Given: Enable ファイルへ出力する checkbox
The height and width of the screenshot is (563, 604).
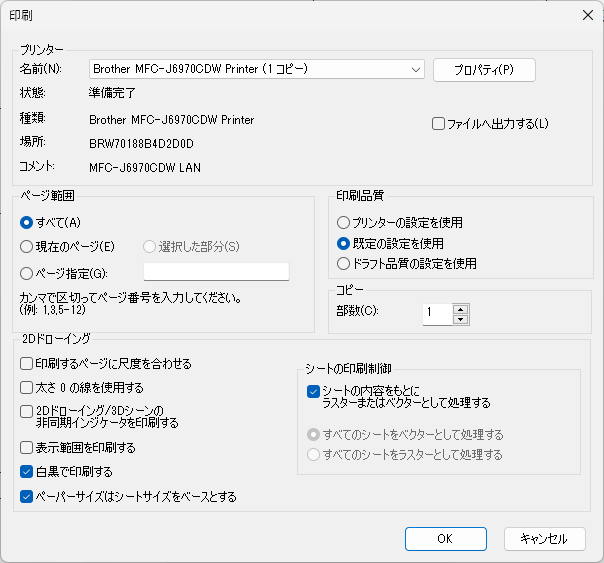Looking at the screenshot, I should coord(439,124).
